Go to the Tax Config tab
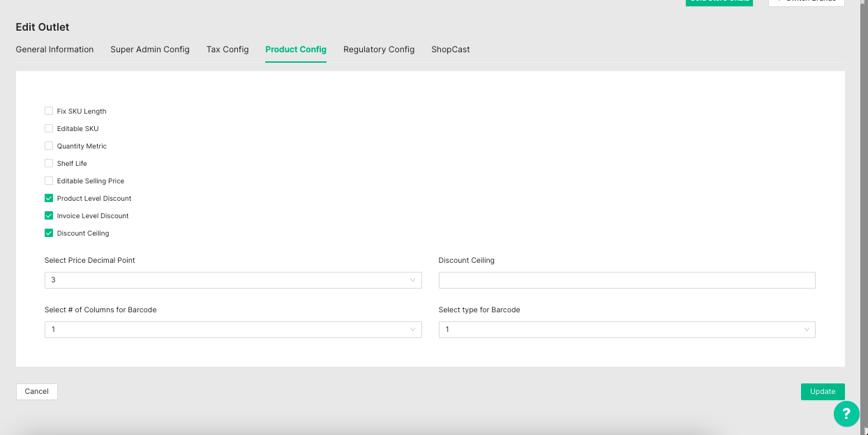 [x=227, y=49]
